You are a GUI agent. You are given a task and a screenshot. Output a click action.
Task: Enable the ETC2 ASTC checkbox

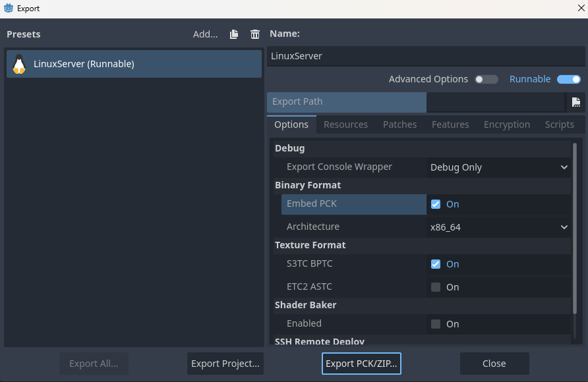436,287
